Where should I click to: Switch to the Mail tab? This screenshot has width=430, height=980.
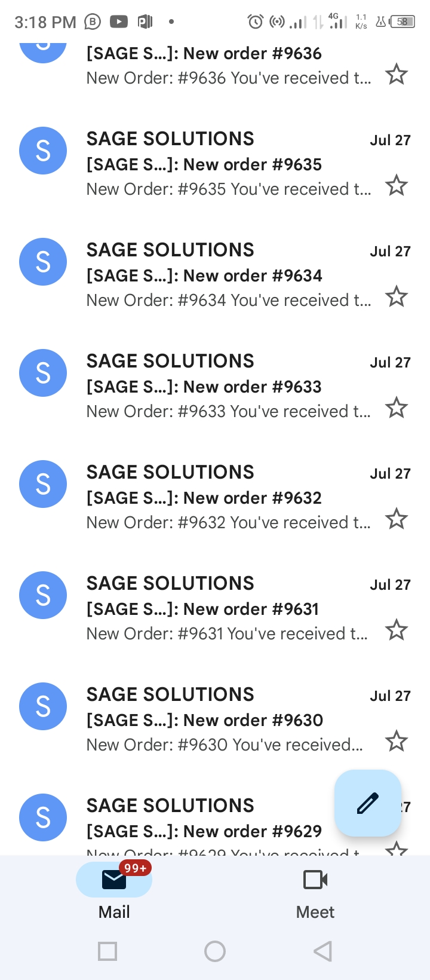(x=114, y=890)
